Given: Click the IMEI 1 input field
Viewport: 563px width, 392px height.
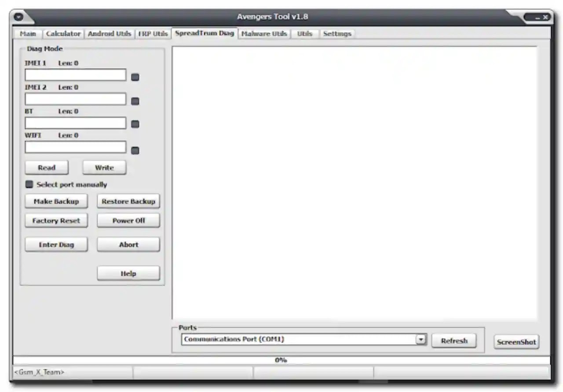Looking at the screenshot, I should pyautogui.click(x=75, y=75).
